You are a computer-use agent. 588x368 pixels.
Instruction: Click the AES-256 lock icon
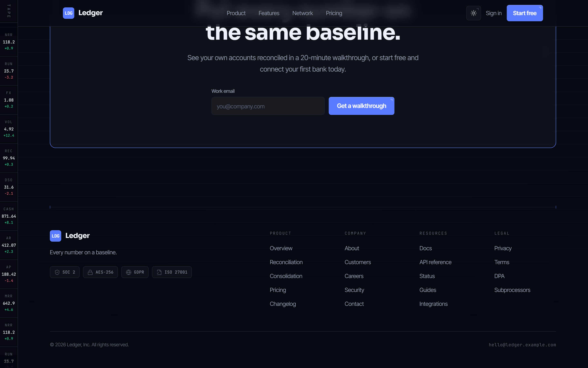90,272
